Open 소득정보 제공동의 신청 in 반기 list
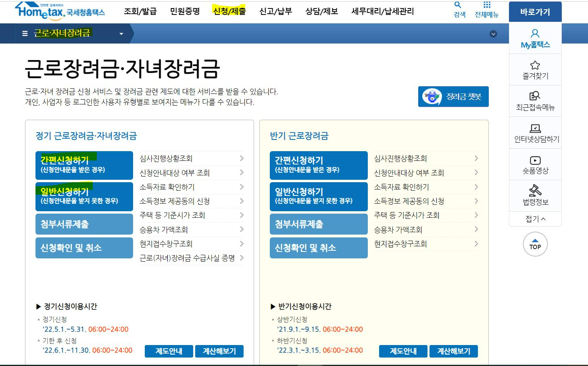This screenshot has height=366, width=588. (x=426, y=201)
